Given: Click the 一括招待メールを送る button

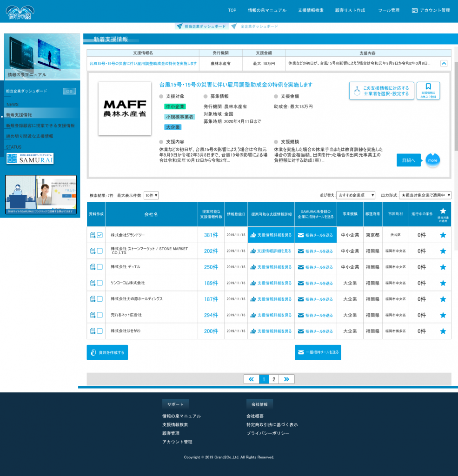Looking at the screenshot, I should point(318,352).
